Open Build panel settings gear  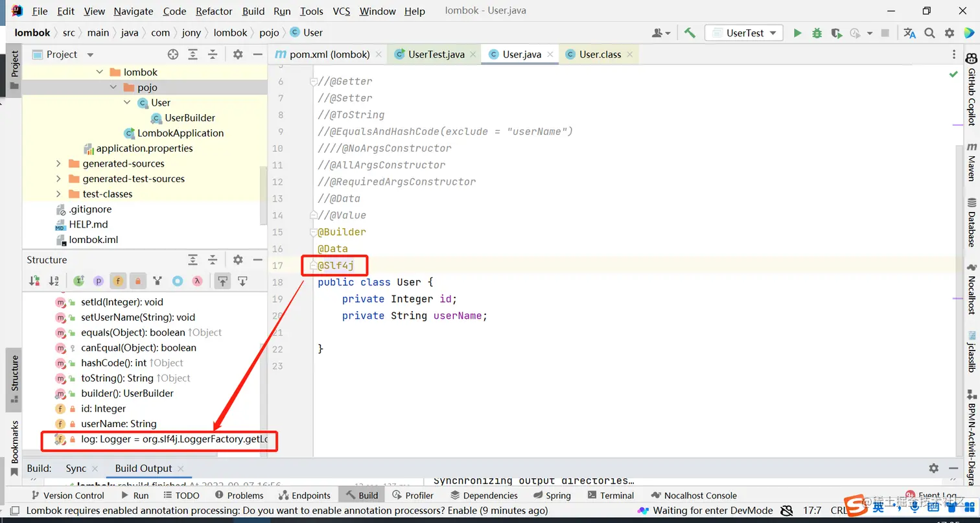(933, 468)
